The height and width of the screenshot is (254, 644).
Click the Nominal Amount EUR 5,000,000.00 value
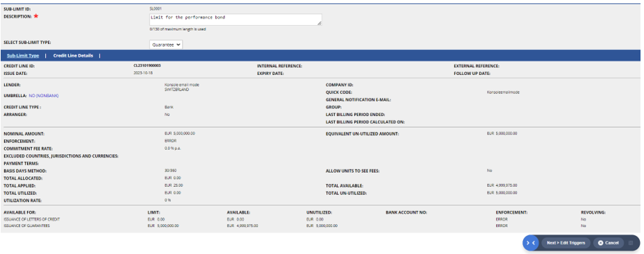coord(179,133)
